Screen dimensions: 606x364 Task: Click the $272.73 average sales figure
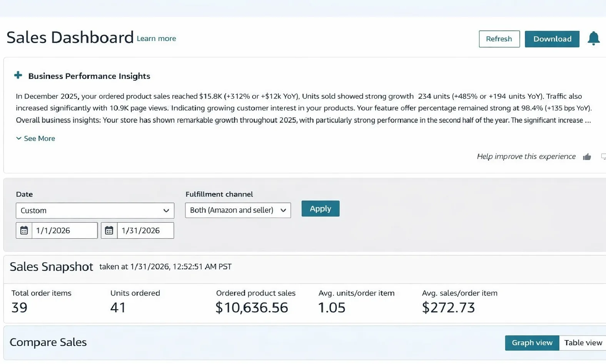448,307
